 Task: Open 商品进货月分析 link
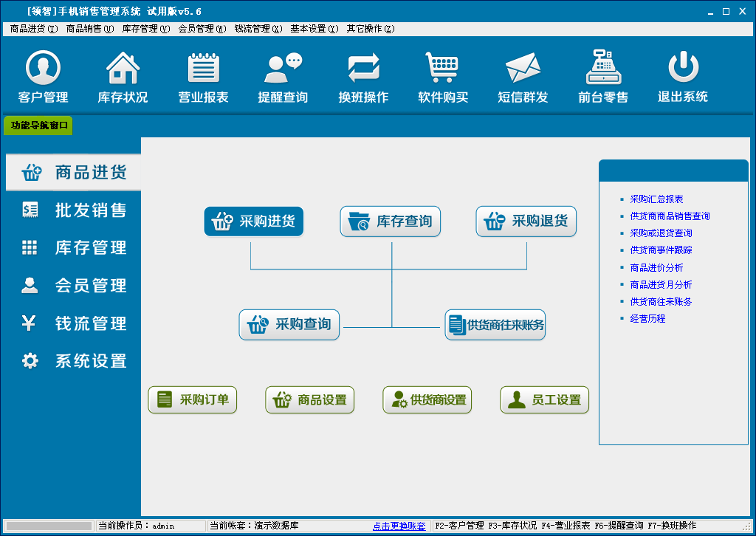(661, 284)
